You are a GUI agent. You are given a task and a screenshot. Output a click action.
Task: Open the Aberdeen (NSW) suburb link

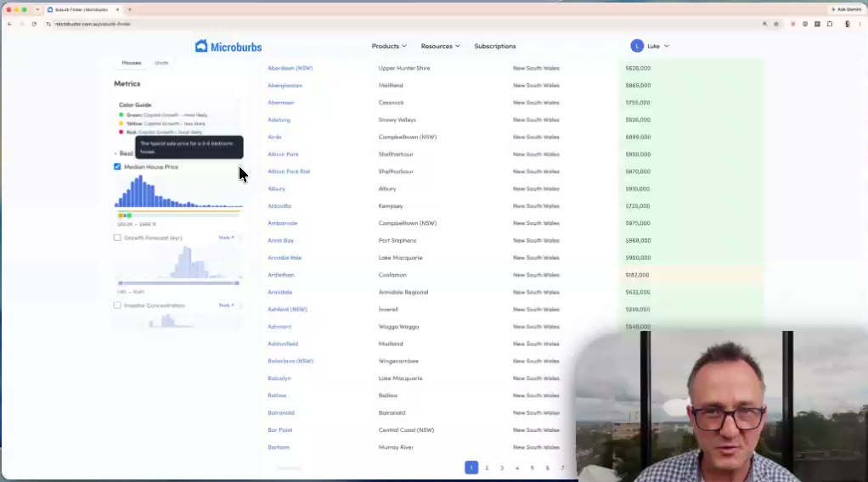(290, 68)
